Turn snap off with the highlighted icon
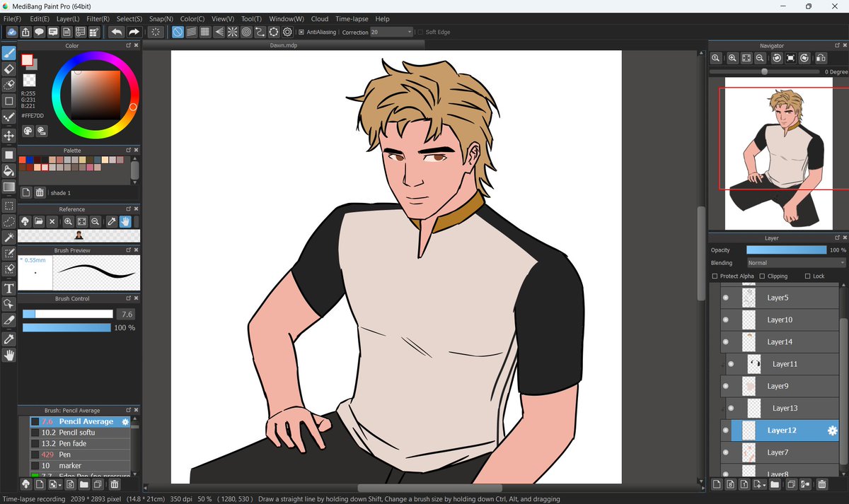Viewport: 849px width, 504px height. click(178, 32)
